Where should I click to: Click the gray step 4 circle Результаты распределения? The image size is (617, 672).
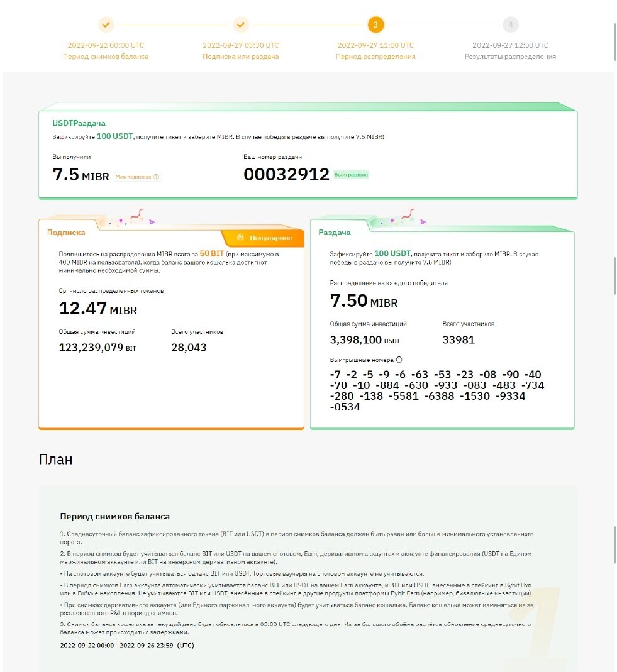(511, 25)
